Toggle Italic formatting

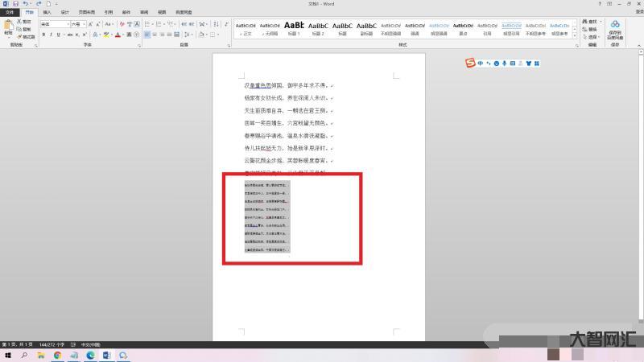click(x=52, y=35)
